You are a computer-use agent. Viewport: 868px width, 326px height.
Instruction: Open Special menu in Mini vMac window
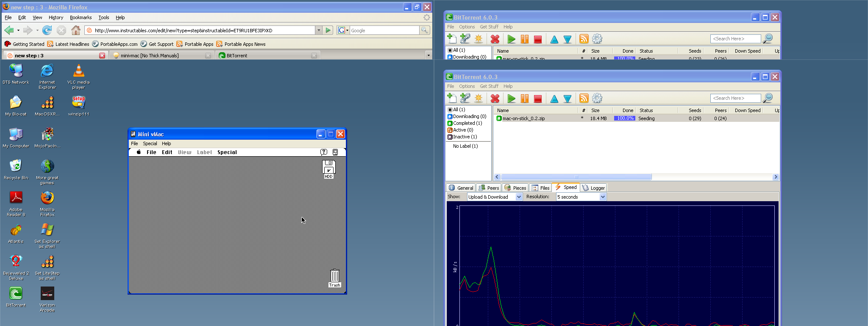pos(150,143)
